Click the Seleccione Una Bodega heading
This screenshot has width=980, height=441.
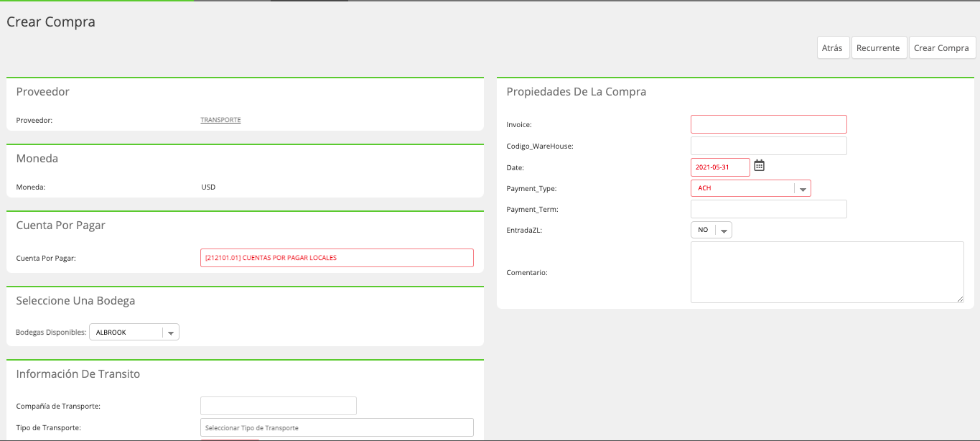(75, 301)
